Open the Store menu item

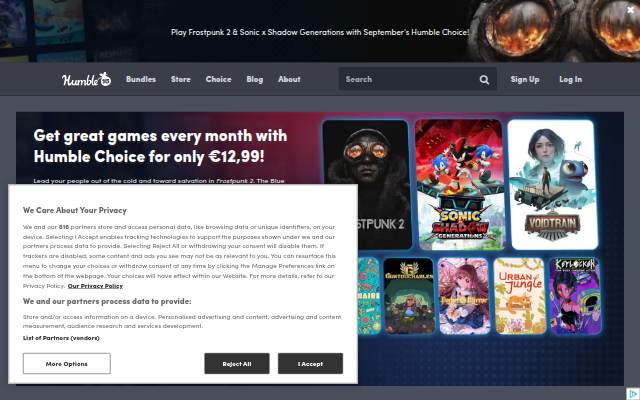(x=181, y=79)
